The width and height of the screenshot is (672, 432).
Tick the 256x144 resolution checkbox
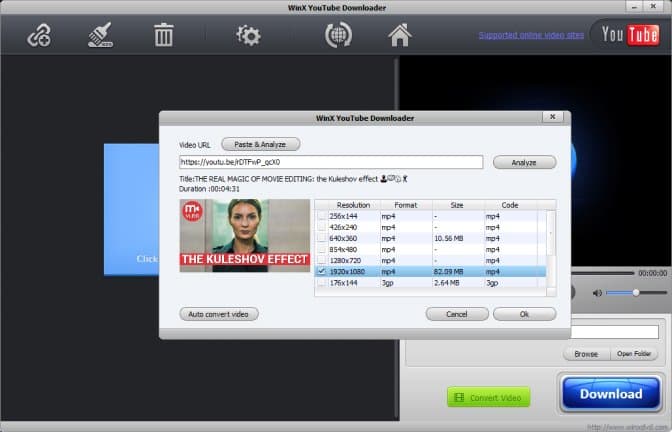pos(321,216)
